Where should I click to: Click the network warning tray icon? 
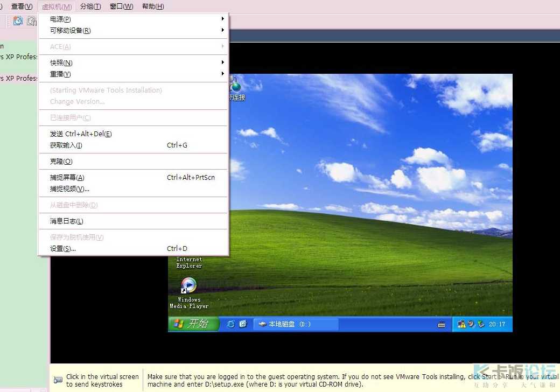(462, 324)
